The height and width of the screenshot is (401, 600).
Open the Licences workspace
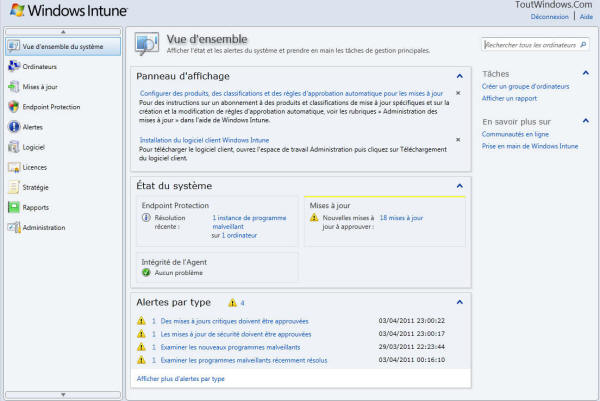(34, 167)
